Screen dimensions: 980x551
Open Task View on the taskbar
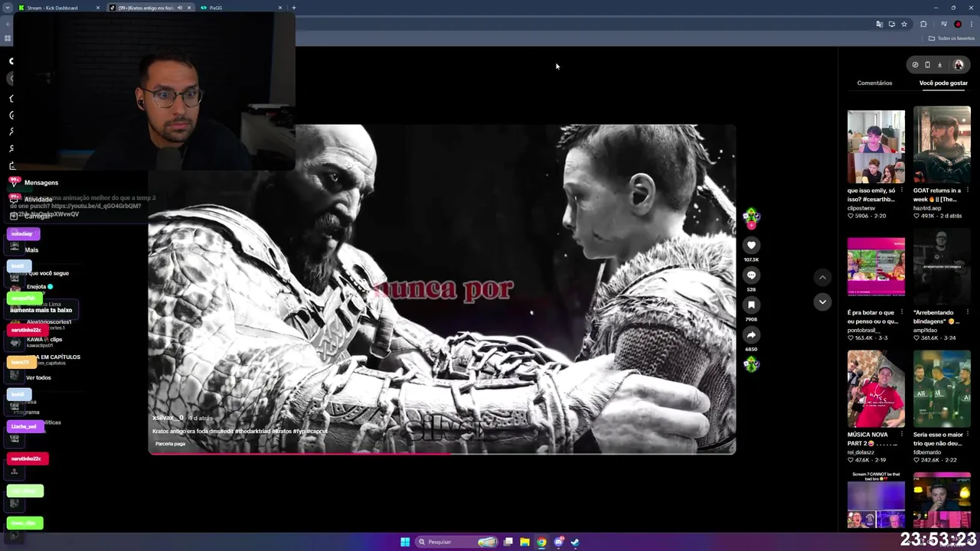tap(508, 542)
